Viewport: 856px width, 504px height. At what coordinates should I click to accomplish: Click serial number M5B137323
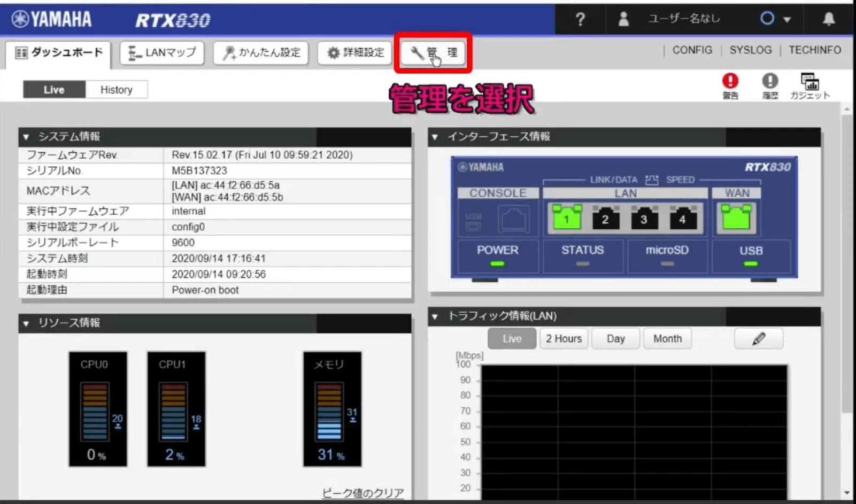(199, 170)
